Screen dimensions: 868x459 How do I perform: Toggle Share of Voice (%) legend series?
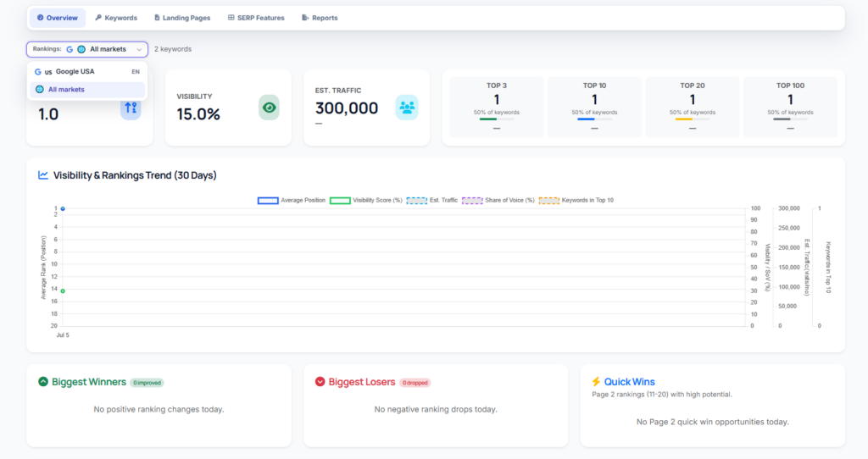(x=498, y=200)
